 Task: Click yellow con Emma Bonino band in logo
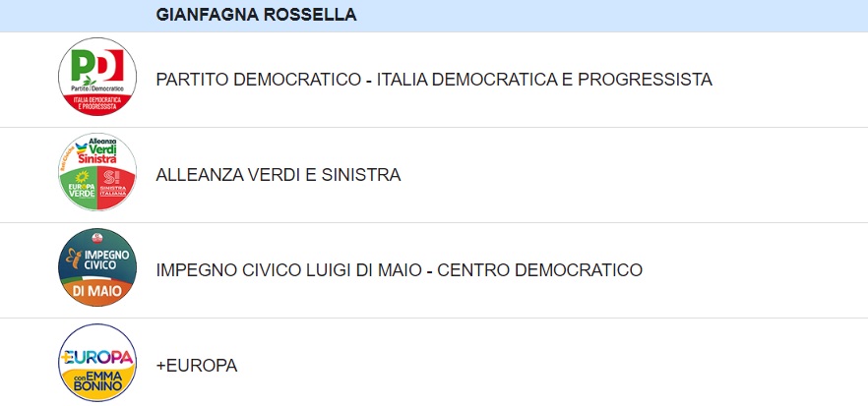point(97,382)
